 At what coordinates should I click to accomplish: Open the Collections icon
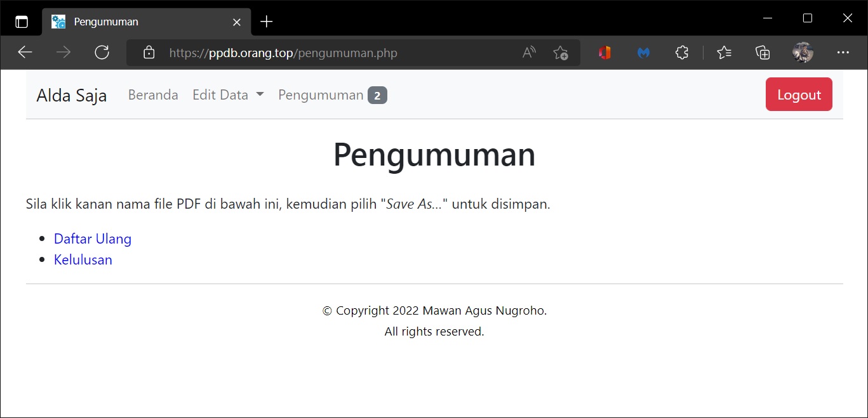[x=763, y=53]
